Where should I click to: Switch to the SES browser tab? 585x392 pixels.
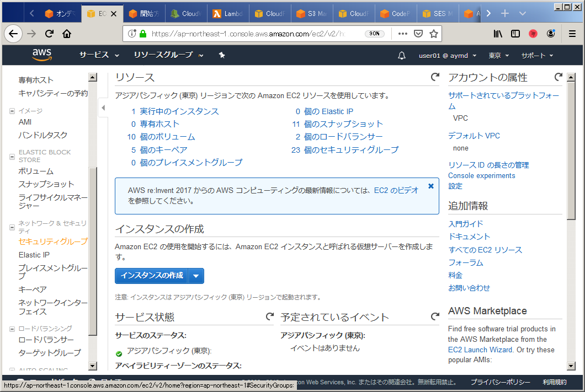pos(438,14)
